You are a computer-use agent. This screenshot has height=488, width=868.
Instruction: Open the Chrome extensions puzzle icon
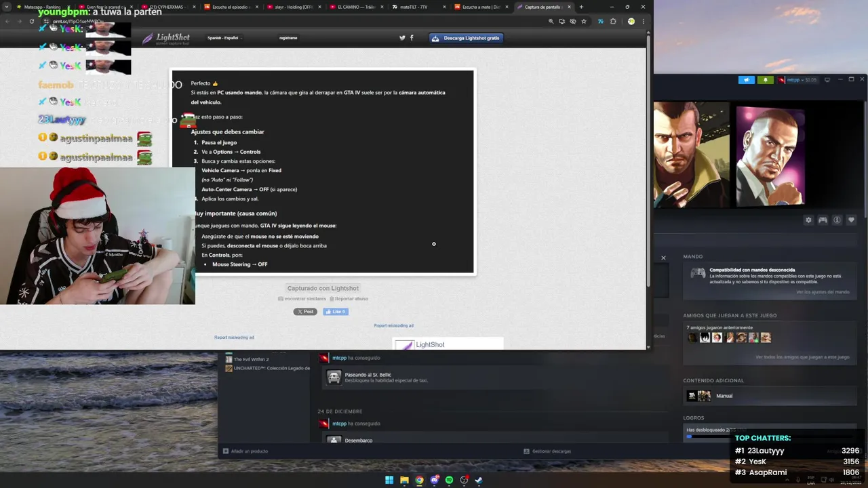613,21
